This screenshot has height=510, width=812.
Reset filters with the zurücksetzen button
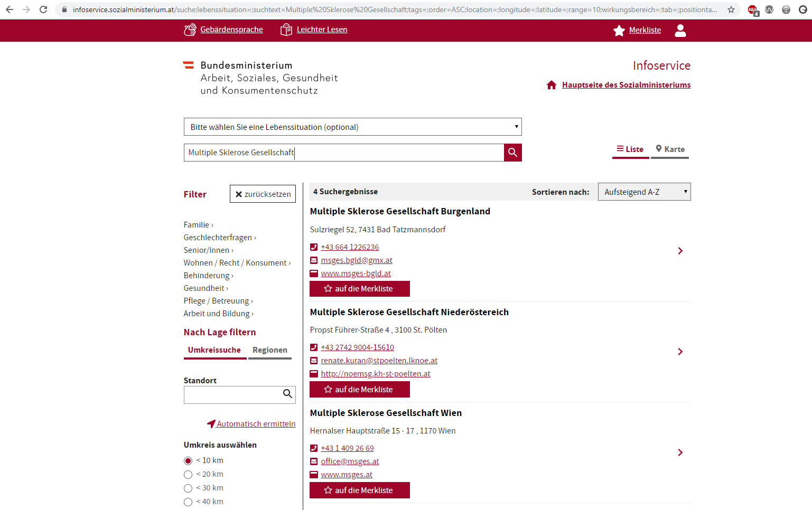(x=263, y=194)
